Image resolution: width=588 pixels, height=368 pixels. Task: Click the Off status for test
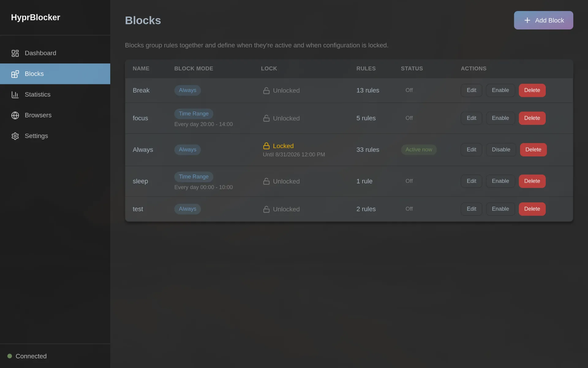pos(409,209)
